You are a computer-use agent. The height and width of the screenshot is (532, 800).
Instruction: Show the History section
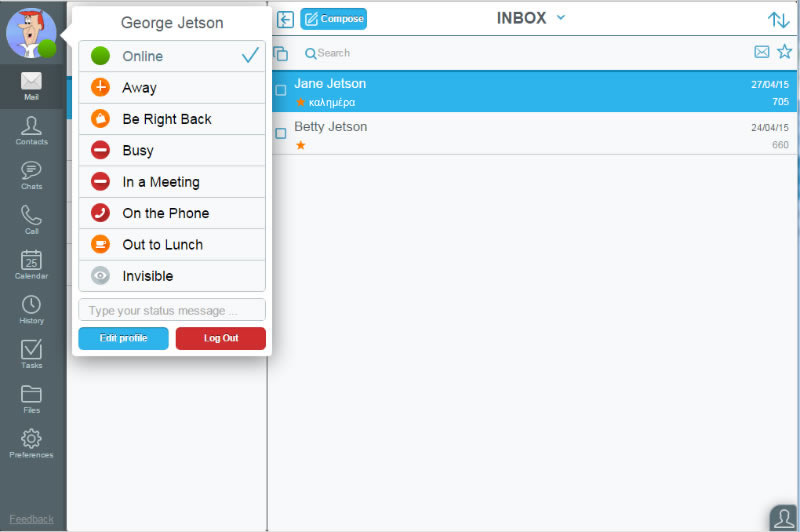tap(31, 309)
